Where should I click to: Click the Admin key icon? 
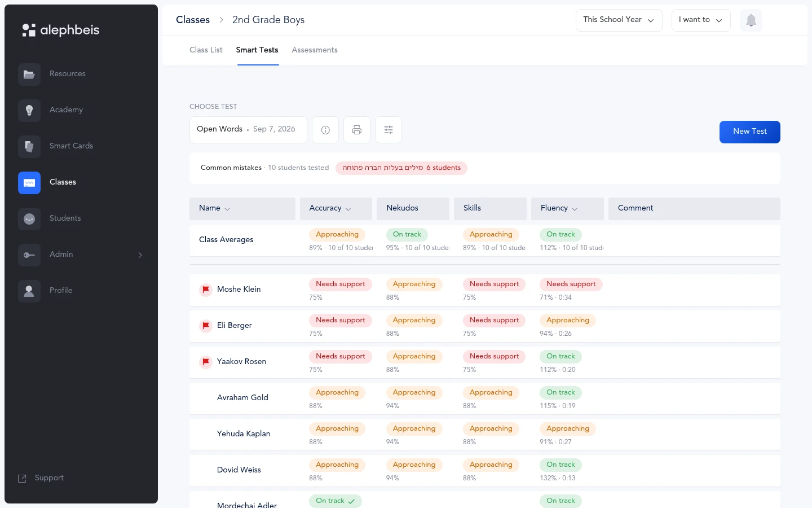[x=29, y=255]
